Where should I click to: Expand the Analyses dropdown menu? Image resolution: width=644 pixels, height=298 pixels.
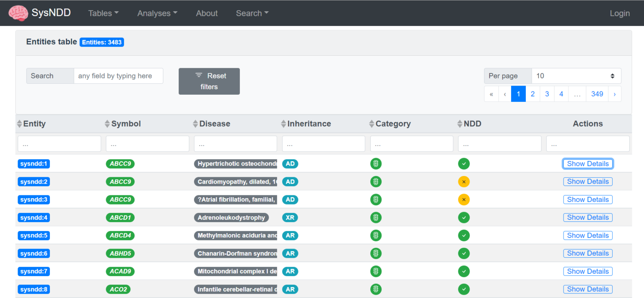click(x=157, y=13)
